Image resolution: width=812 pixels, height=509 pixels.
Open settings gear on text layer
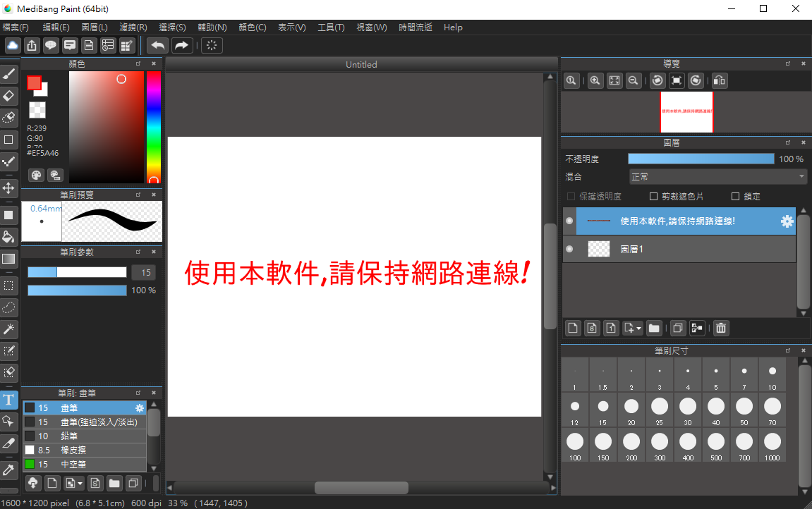[787, 221]
